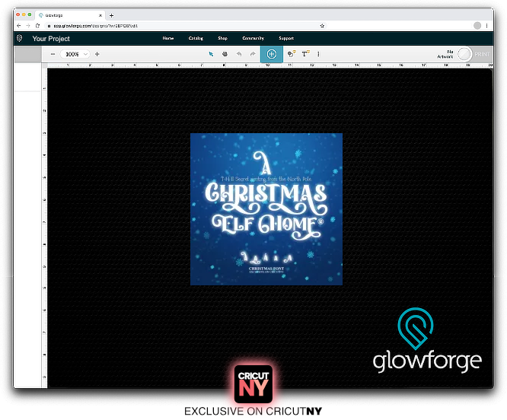Open the browser three-dot menu
Screen dimensions: 507x420
pos(486,26)
